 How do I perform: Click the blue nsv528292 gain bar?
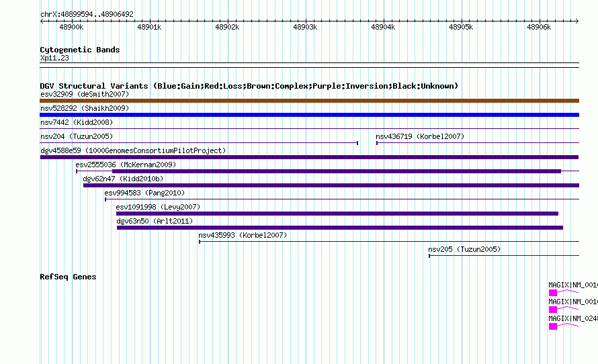[309, 115]
